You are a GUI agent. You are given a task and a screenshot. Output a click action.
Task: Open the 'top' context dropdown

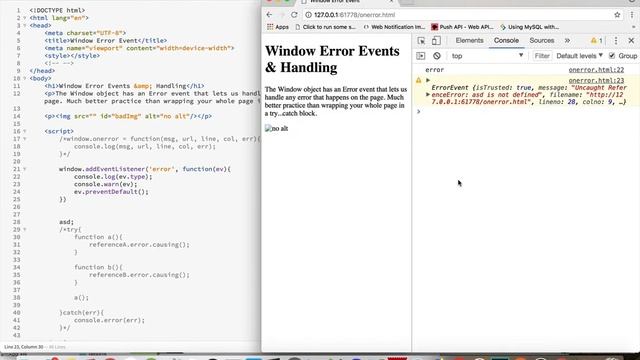487,56
